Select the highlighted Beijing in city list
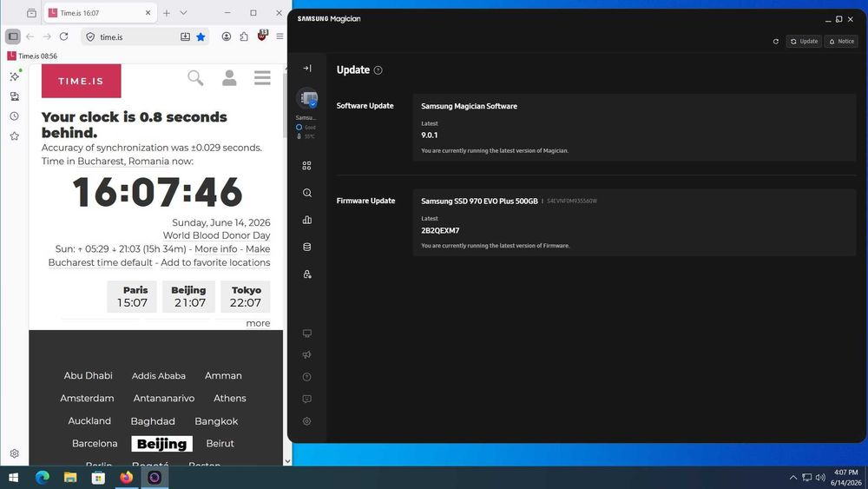 coord(162,444)
